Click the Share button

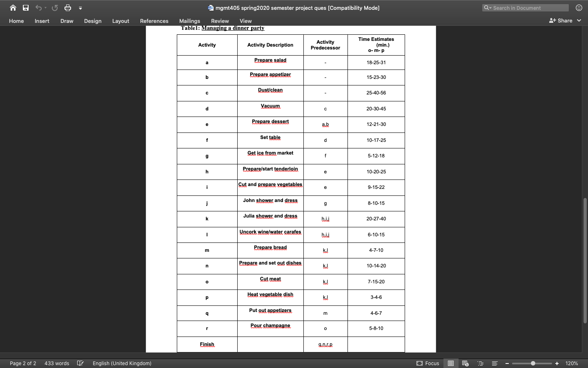[561, 20]
